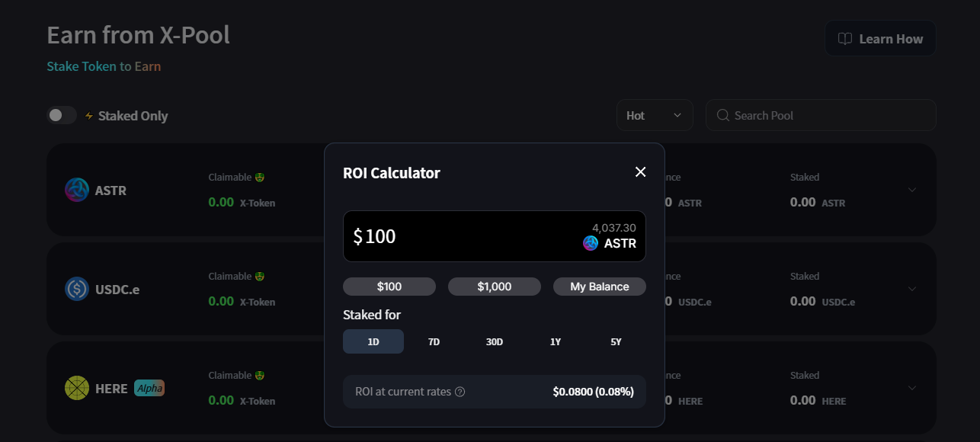Screen dimensions: 980x442
Task: Click the help icon beside ROI at current rates
Action: tap(460, 392)
